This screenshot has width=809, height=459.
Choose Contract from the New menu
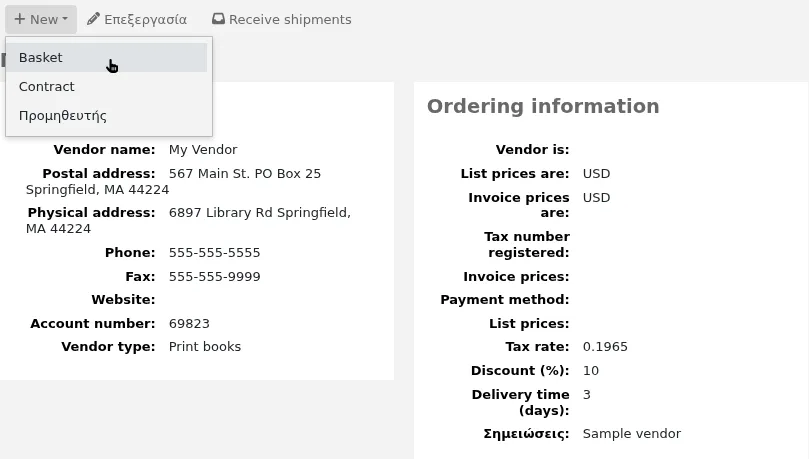106,86
